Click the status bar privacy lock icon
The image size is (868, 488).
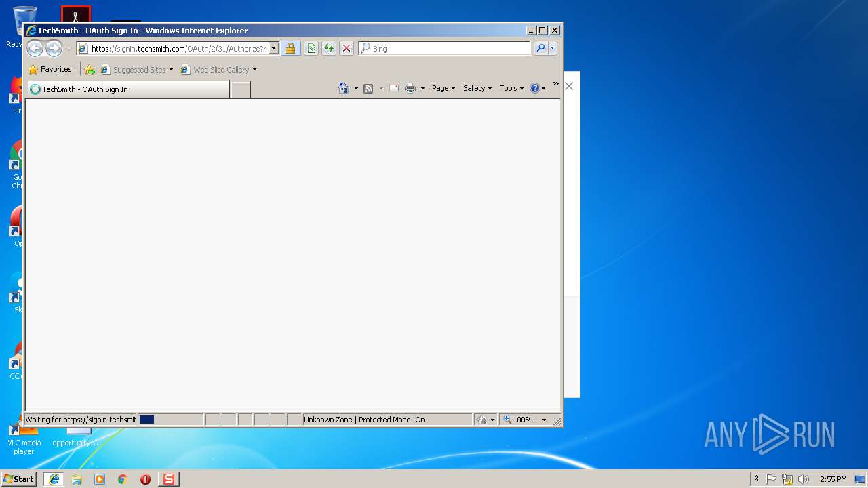pyautogui.click(x=482, y=420)
